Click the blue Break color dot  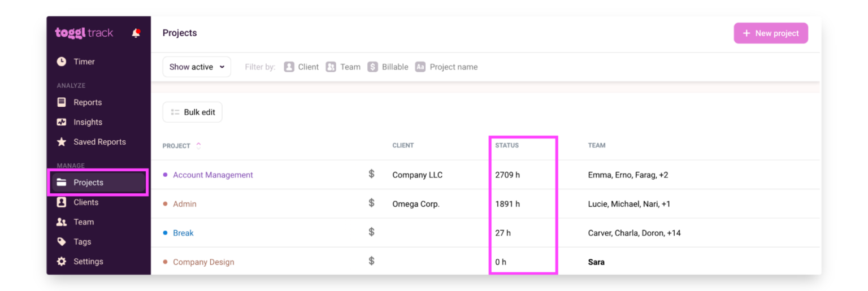coord(165,233)
